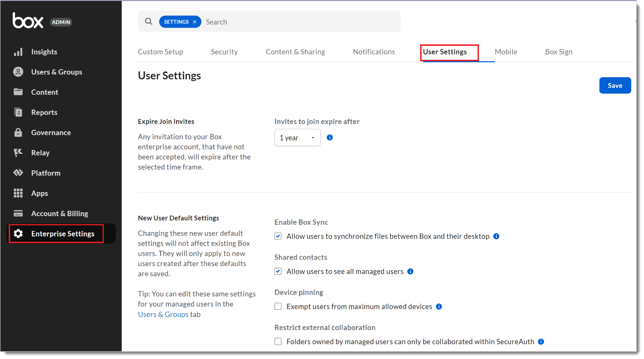Click the Content folder icon

[x=18, y=92]
